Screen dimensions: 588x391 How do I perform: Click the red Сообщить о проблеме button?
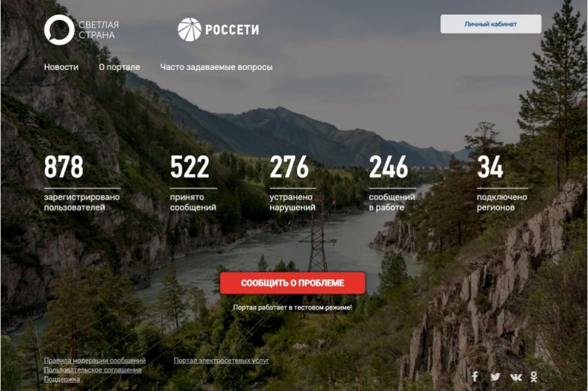click(x=292, y=283)
